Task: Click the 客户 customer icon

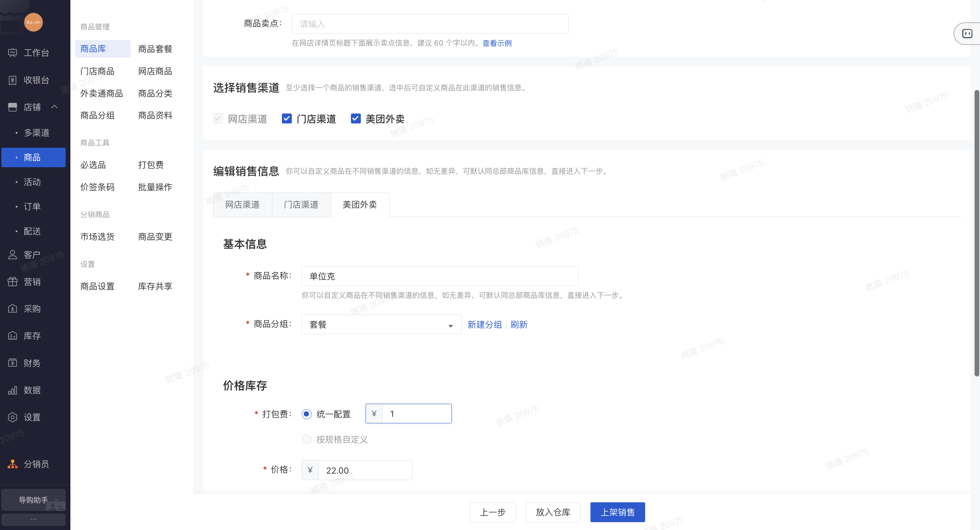Action: (13, 255)
